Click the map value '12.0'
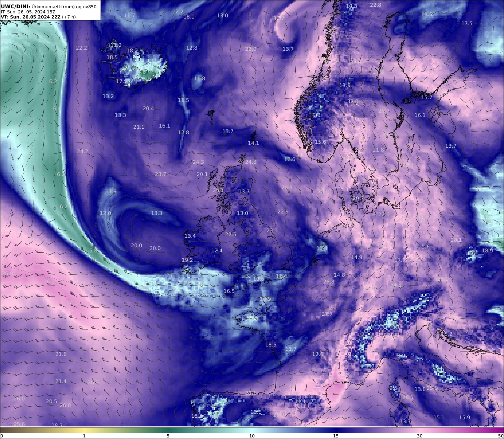Screen dimensions: 504x439 tap(106, 213)
